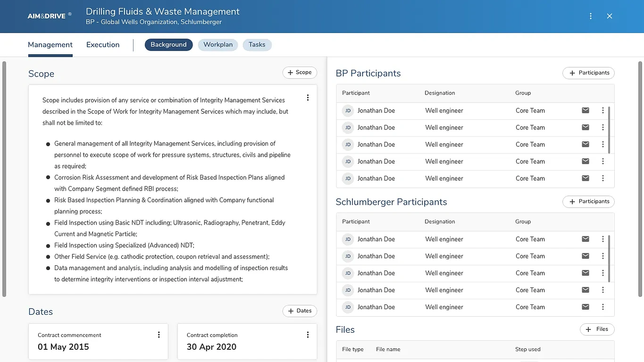Email second Jonathan Doe in BP Participants
Screen dimensions: 644x362
585,127
